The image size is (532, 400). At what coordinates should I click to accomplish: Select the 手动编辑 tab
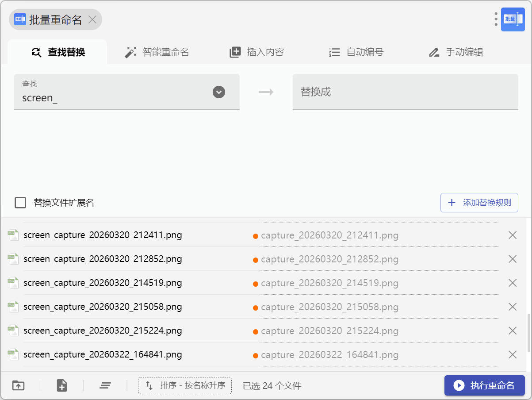click(x=455, y=52)
